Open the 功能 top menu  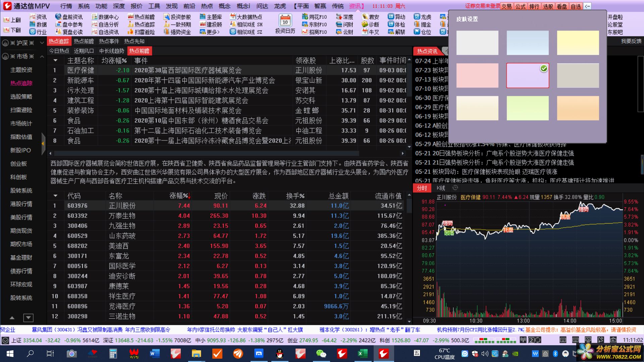pyautogui.click(x=101, y=6)
